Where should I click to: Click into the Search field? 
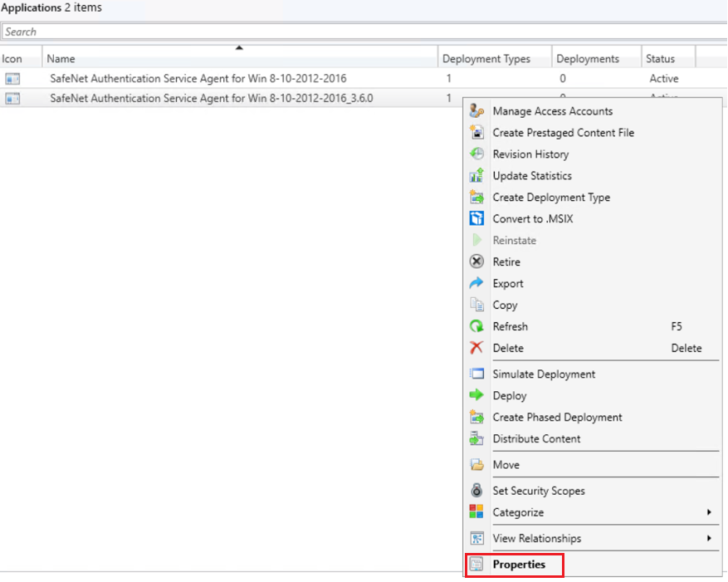coord(364,32)
